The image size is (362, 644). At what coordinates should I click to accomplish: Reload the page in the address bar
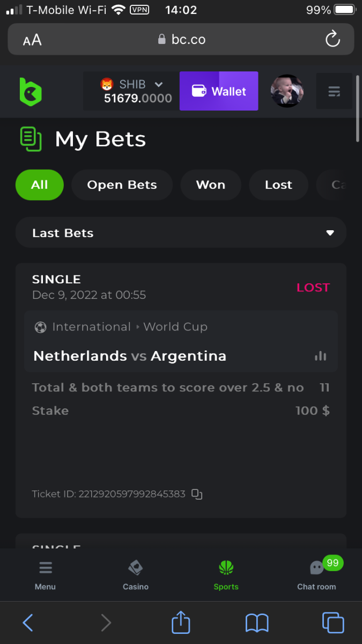point(333,39)
